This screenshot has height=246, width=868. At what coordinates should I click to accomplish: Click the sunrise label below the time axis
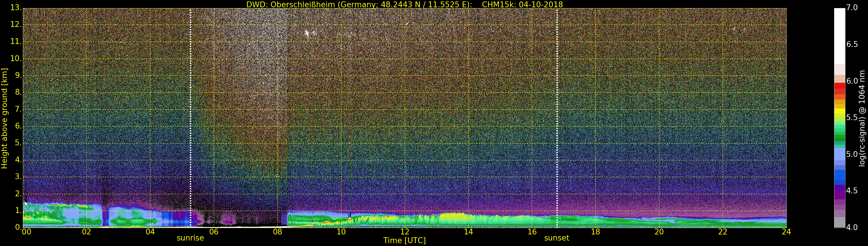click(x=190, y=238)
